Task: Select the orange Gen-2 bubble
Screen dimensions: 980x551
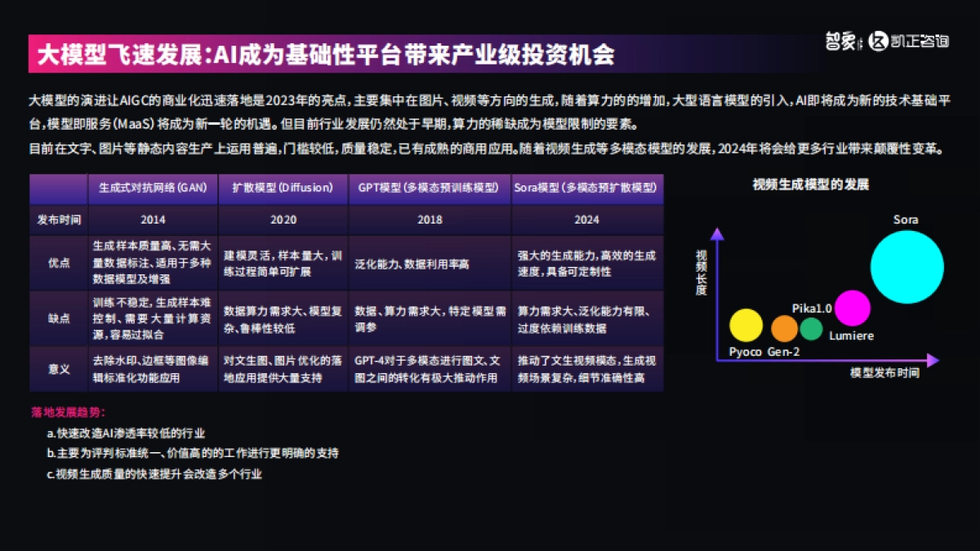Action: coord(784,329)
